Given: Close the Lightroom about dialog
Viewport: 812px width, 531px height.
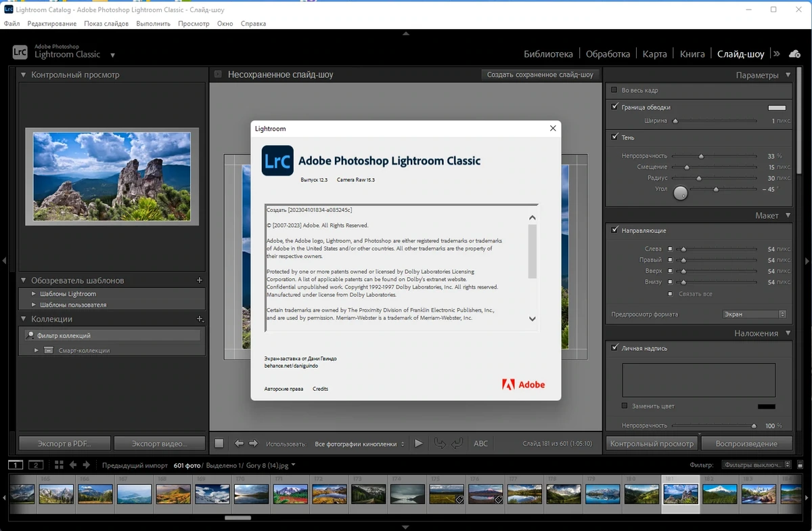Looking at the screenshot, I should pyautogui.click(x=553, y=128).
